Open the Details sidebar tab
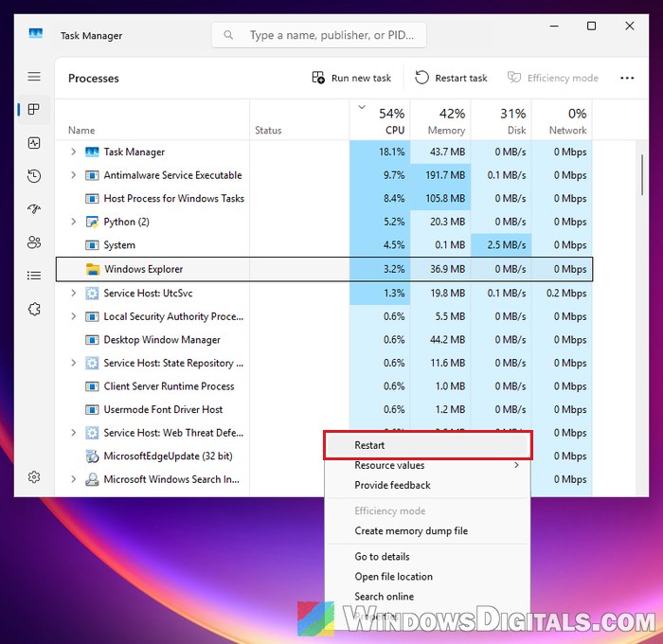663x644 pixels. (34, 276)
